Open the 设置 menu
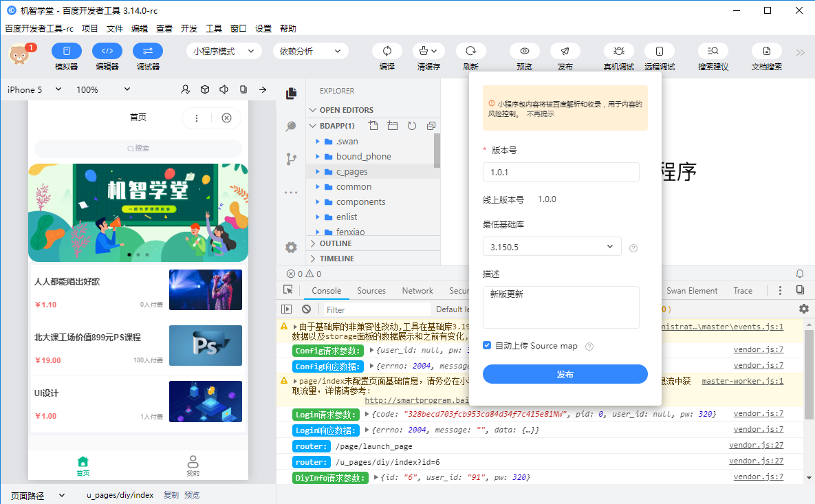This screenshot has width=815, height=504. coord(263,29)
